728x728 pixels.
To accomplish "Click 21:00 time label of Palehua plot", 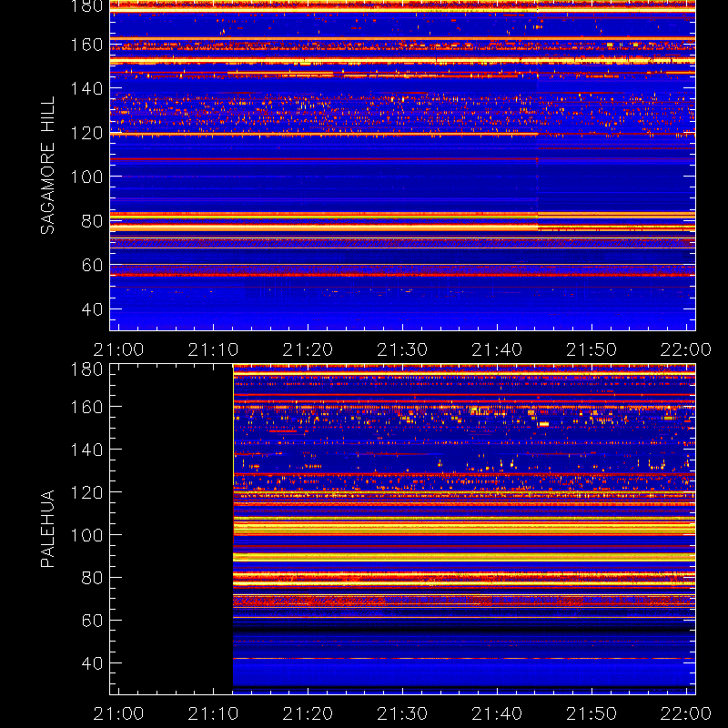I will click(x=119, y=713).
